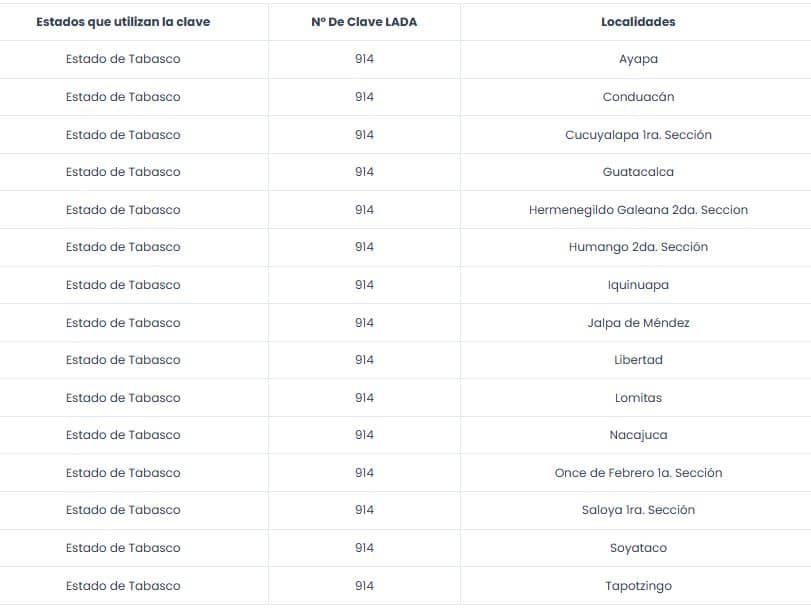The width and height of the screenshot is (811, 610).
Task: Select the Guatacalca locality cell
Action: [638, 172]
